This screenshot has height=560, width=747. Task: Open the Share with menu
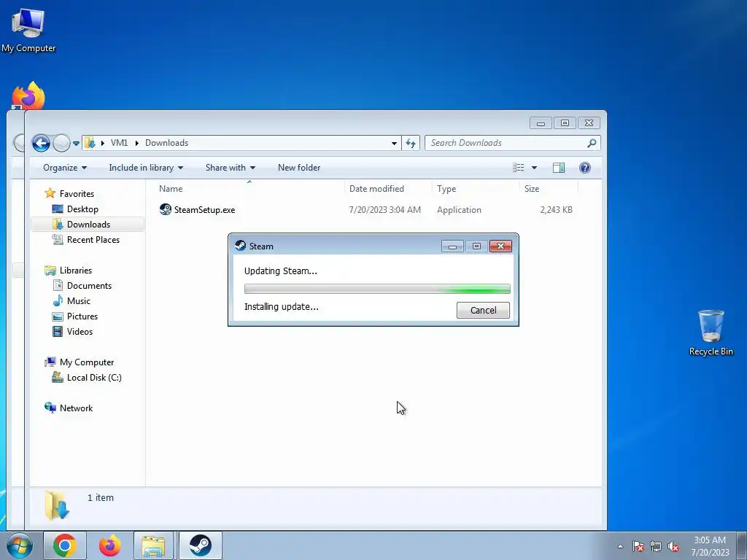(x=231, y=168)
